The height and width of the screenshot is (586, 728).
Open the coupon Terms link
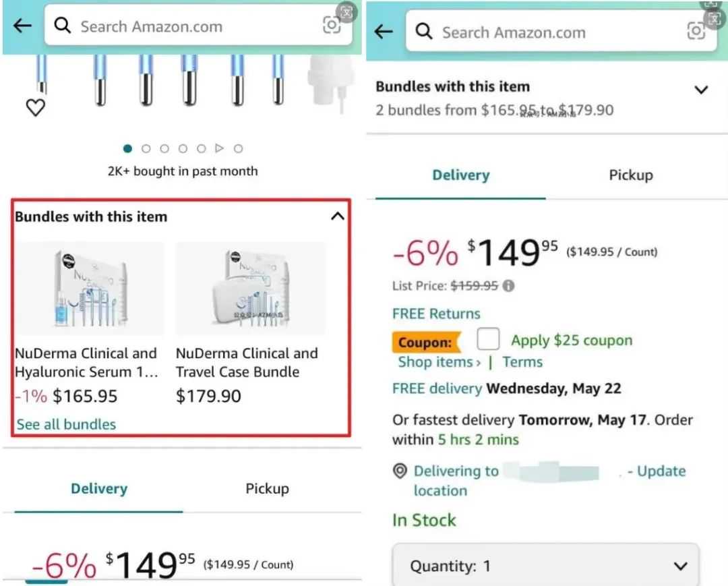[522, 361]
